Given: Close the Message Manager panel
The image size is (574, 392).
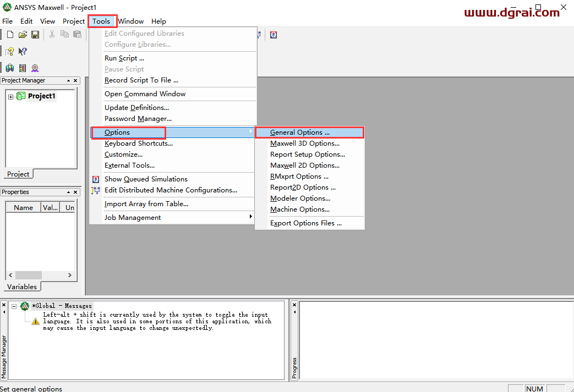Looking at the screenshot, I should click(4, 305).
